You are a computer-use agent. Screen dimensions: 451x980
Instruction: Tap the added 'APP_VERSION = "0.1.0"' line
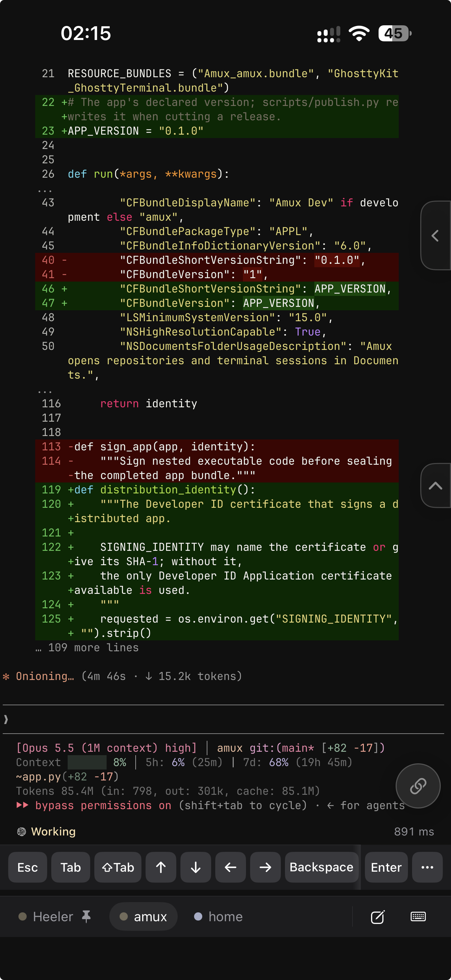pyautogui.click(x=135, y=131)
